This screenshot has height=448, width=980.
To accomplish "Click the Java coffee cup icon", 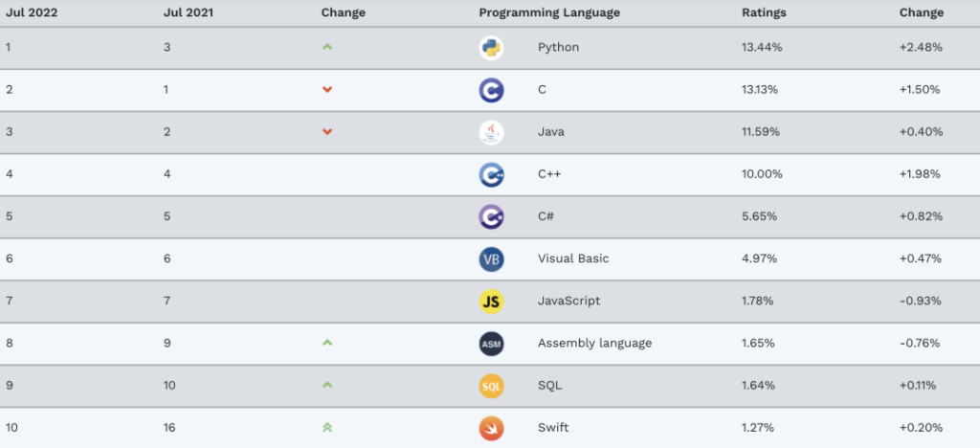I will tap(491, 132).
